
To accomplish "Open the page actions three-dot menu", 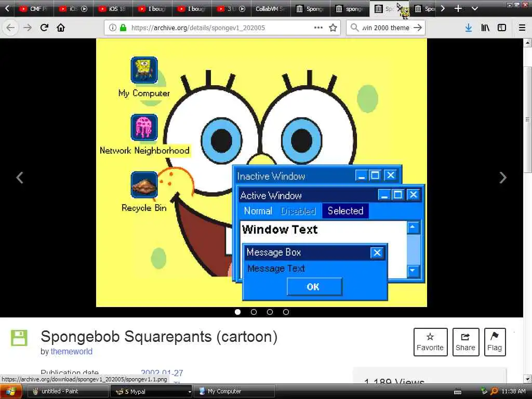I will coord(318,28).
